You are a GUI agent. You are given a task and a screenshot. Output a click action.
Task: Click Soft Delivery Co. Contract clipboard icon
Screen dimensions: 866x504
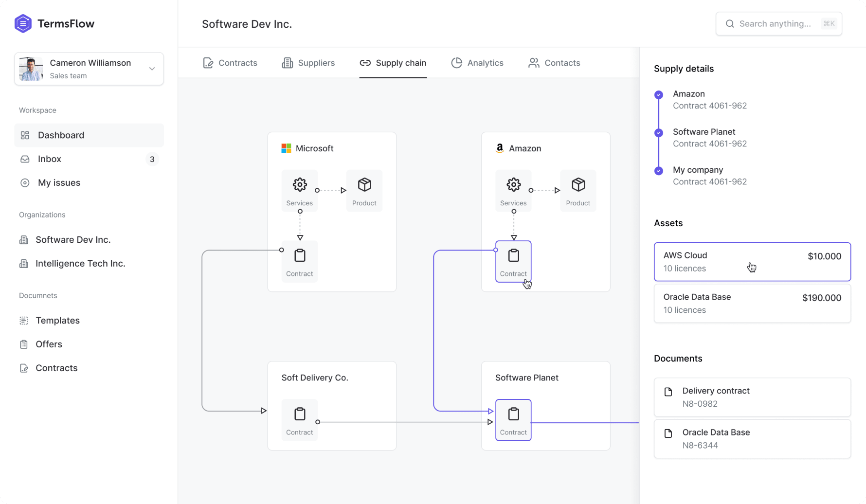point(300,414)
